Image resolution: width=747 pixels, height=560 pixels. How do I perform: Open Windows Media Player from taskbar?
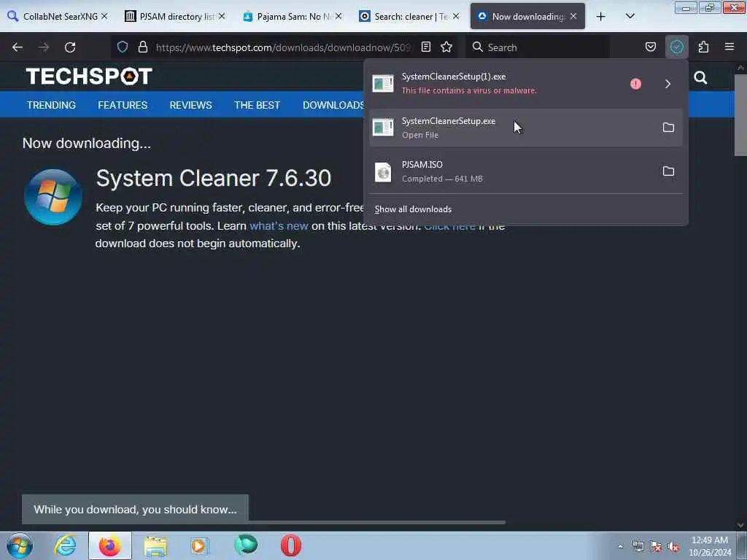click(200, 545)
